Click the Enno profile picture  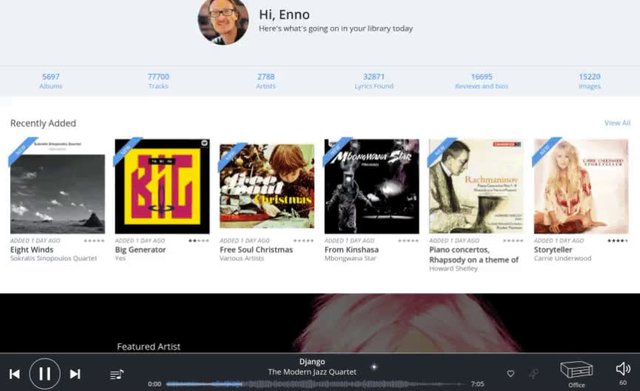223,20
